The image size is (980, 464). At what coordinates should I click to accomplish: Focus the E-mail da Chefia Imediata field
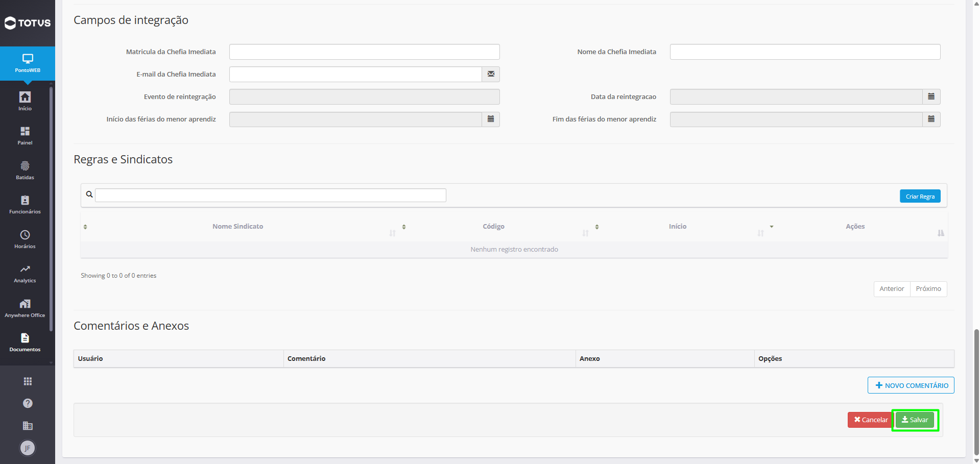pyautogui.click(x=355, y=74)
